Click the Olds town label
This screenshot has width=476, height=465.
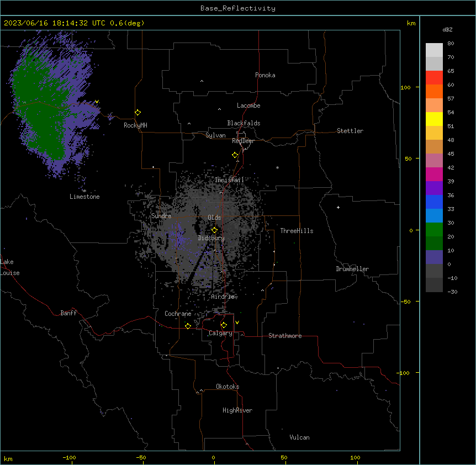(214, 218)
